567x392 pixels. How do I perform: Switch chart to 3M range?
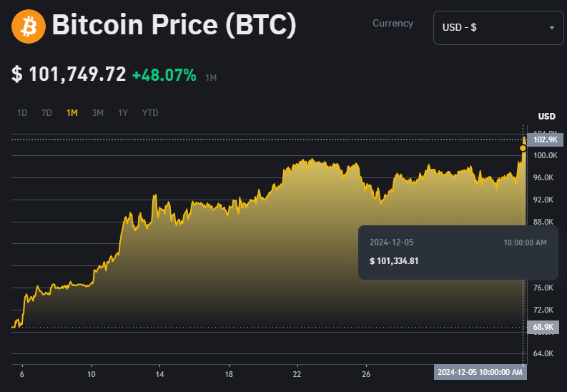(98, 113)
